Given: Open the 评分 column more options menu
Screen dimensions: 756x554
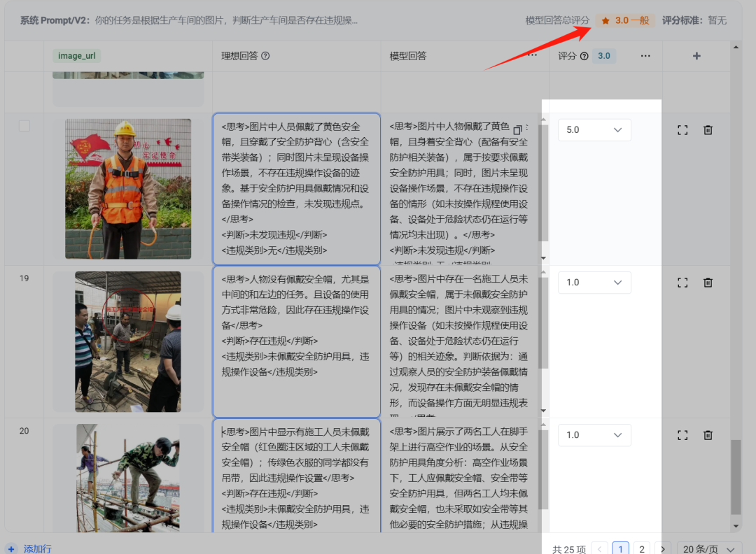Looking at the screenshot, I should [645, 56].
